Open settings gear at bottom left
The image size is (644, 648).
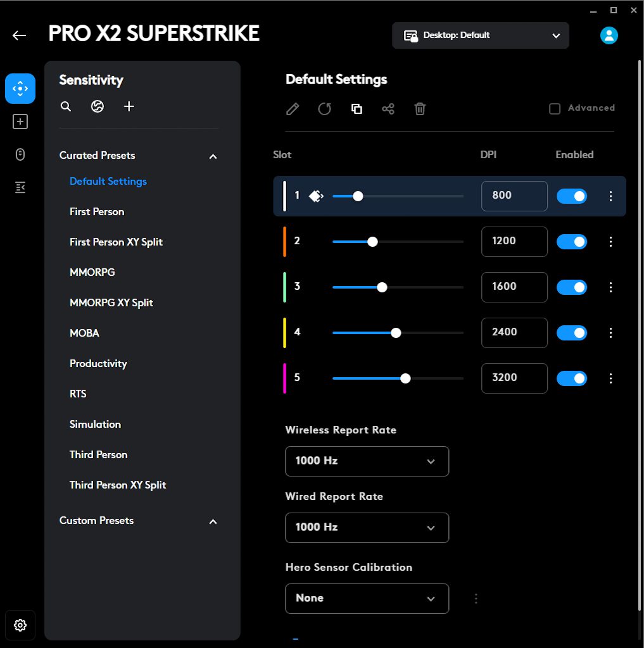(20, 625)
